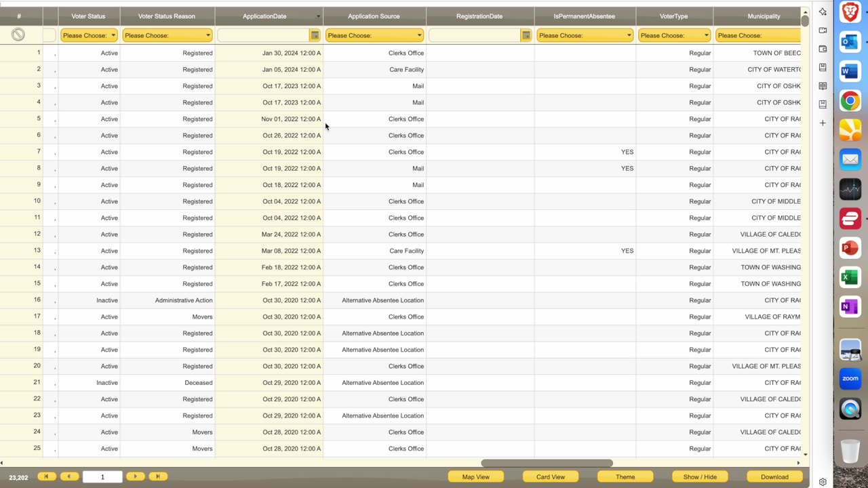Viewport: 868px width, 488px height.
Task: Open the Trash in the dock
Action: click(850, 450)
